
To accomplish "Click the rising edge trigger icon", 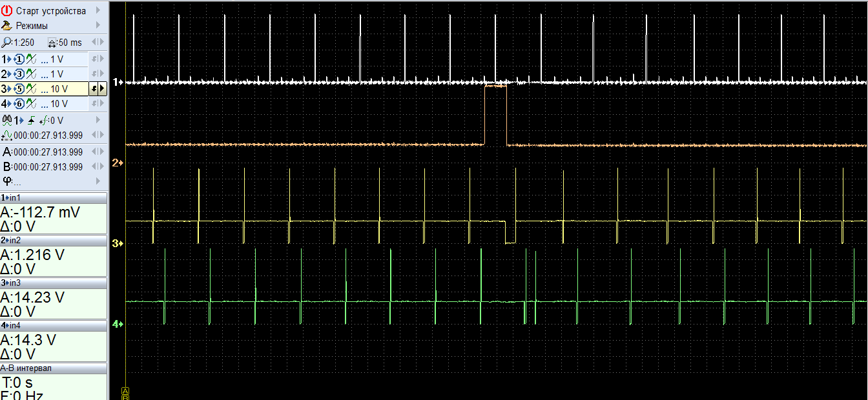I will click(x=30, y=120).
